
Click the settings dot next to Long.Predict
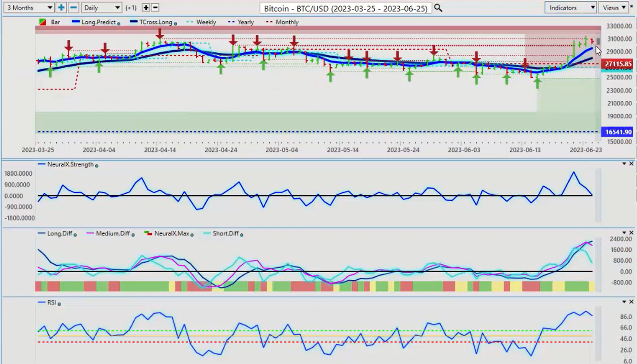pos(119,23)
